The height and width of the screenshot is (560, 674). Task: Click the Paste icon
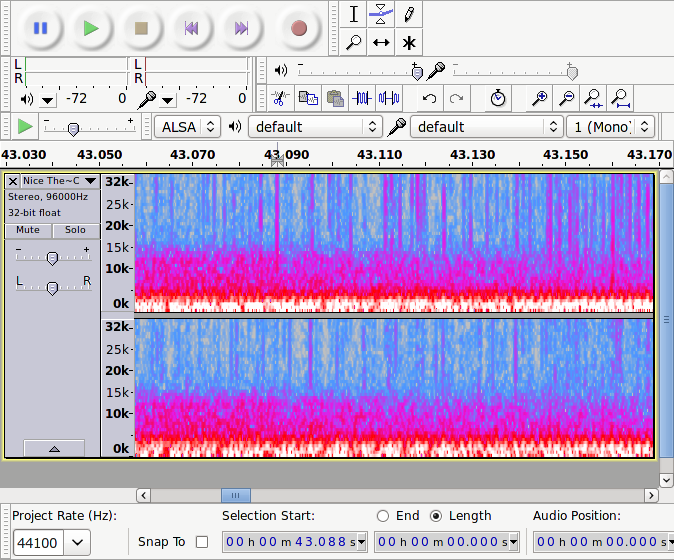click(335, 98)
